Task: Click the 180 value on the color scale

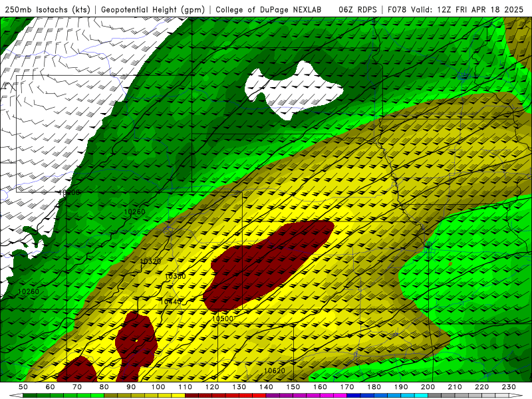Action: tap(374, 387)
